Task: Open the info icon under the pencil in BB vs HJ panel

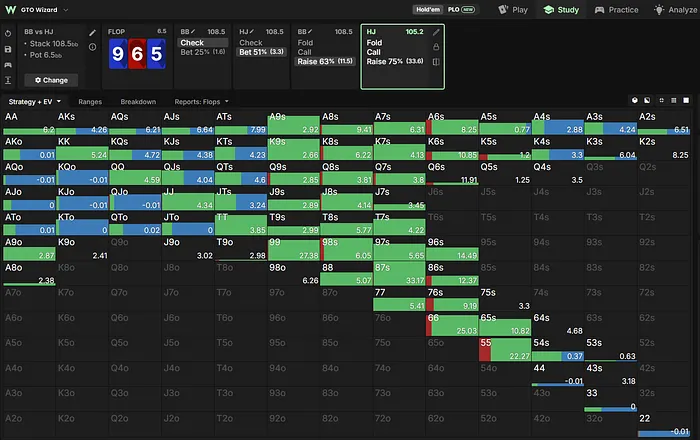Action: tap(92, 47)
